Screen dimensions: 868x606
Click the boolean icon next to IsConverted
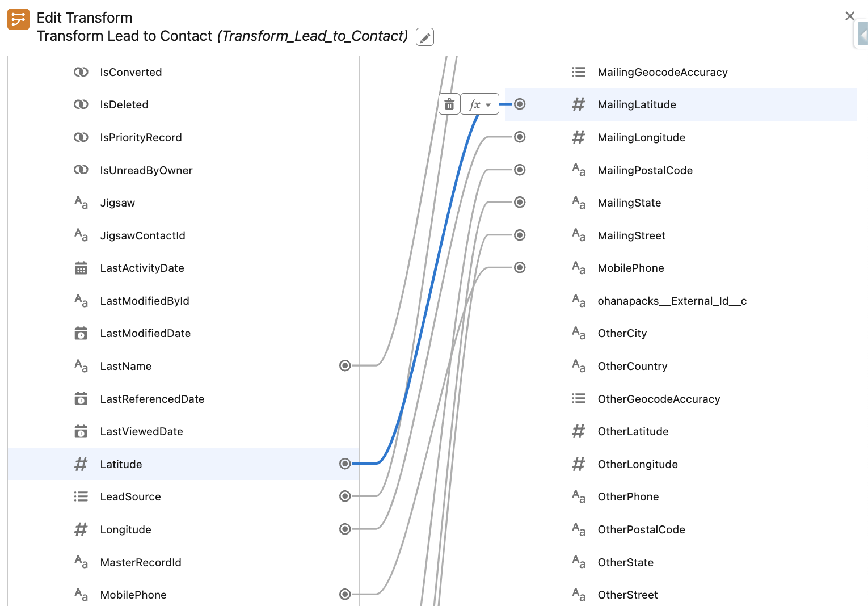tap(81, 73)
